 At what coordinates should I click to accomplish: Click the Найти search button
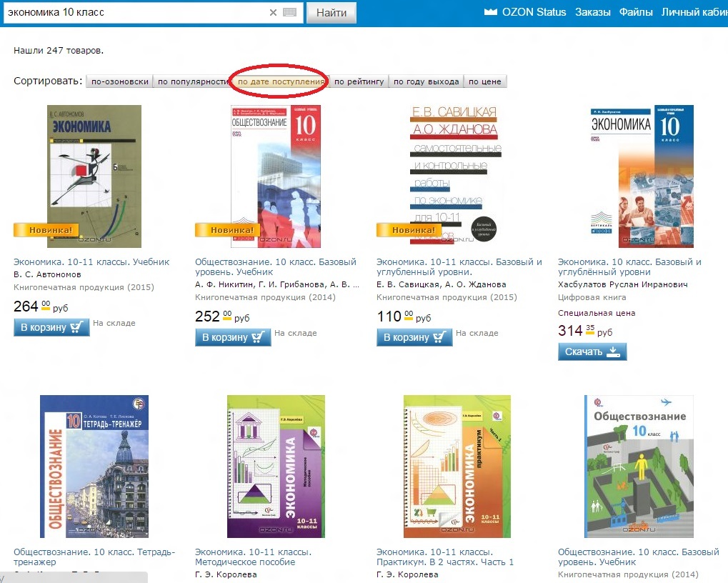pyautogui.click(x=331, y=13)
